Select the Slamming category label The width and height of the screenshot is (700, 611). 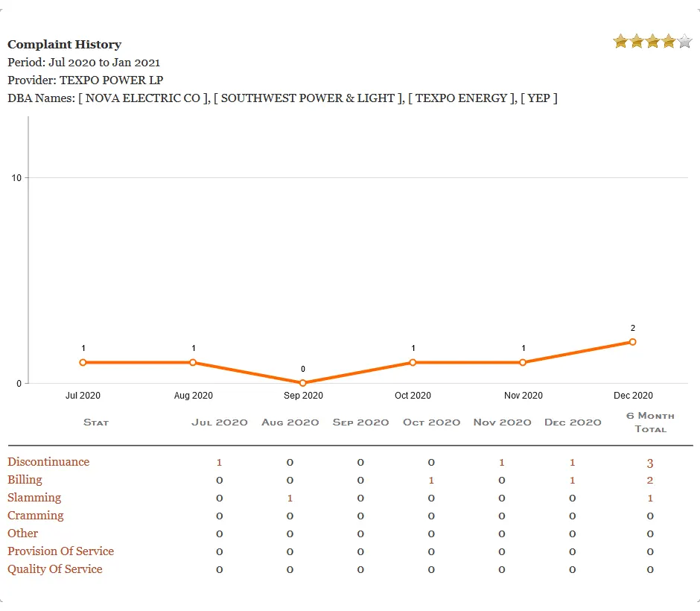point(34,498)
